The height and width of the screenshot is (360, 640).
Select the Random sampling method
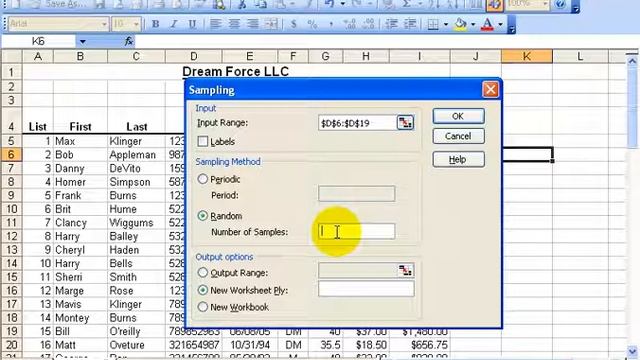pos(202,216)
